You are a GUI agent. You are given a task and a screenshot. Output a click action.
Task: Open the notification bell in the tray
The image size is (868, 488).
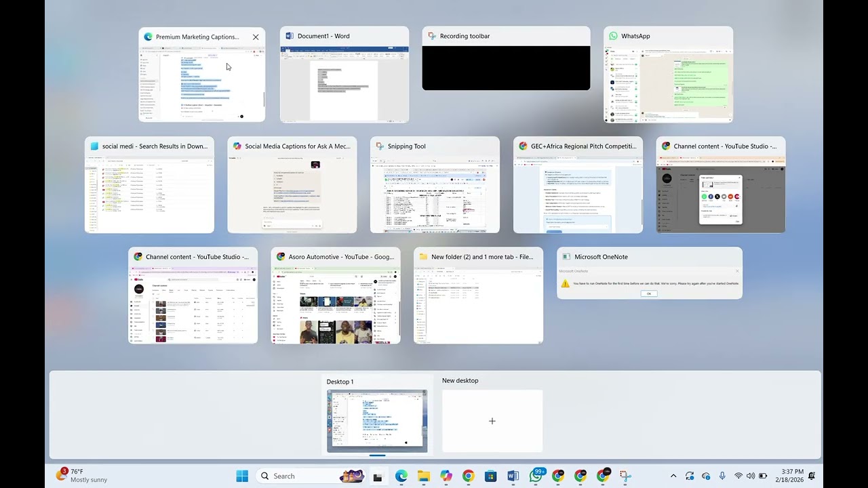(812, 476)
